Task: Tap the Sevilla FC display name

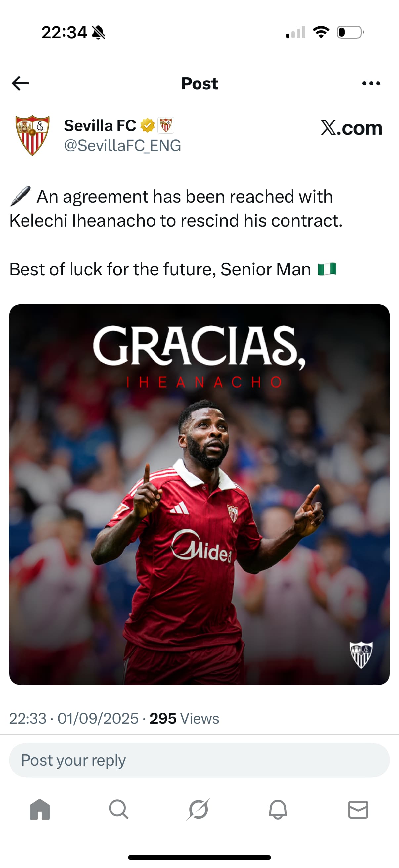Action: coord(100,126)
